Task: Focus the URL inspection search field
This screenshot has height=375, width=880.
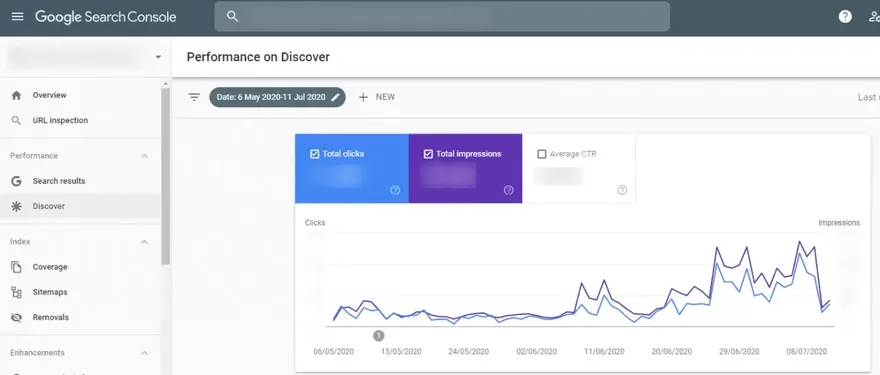Action: click(x=442, y=16)
